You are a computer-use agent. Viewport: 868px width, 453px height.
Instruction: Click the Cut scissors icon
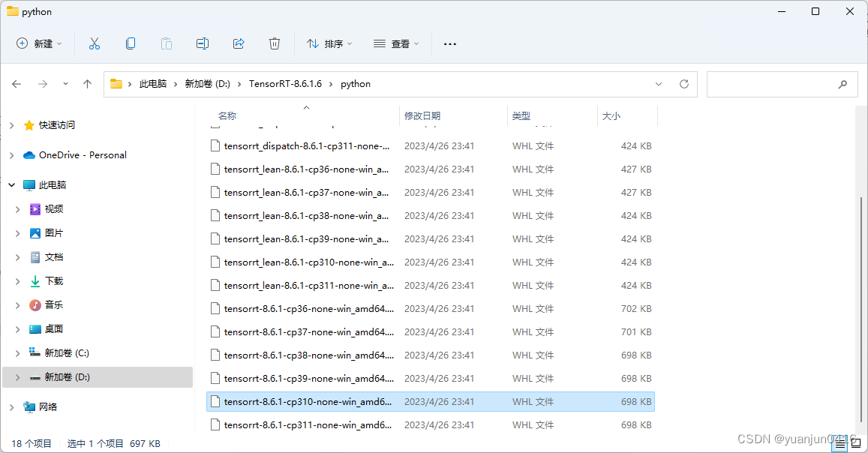pos(95,43)
